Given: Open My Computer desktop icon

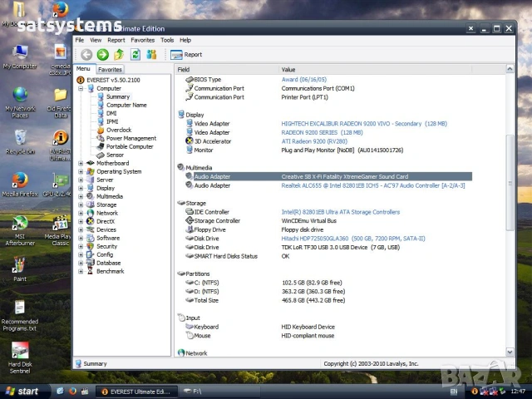Looking at the screenshot, I should [20, 57].
